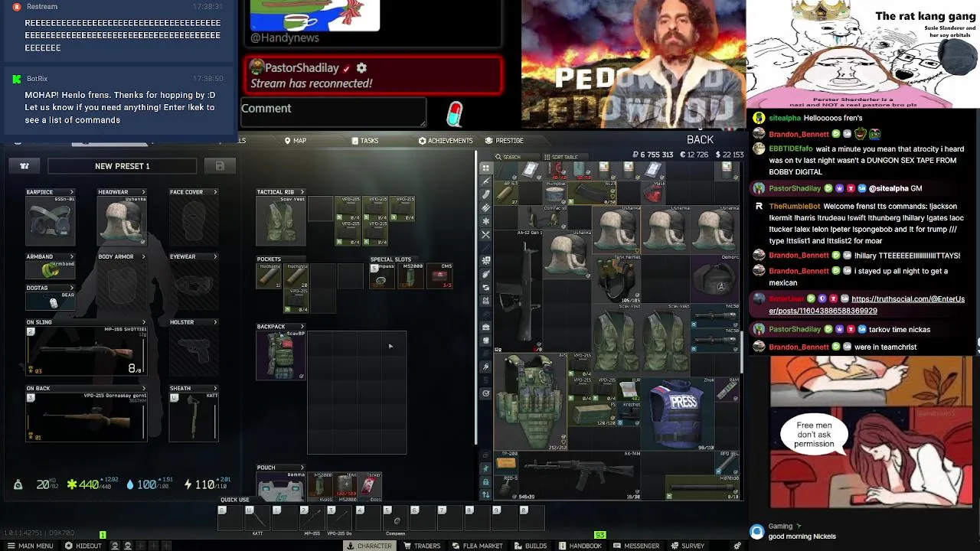980x551 pixels.
Task: Open the truthsocial link in chat
Action: 867,305
